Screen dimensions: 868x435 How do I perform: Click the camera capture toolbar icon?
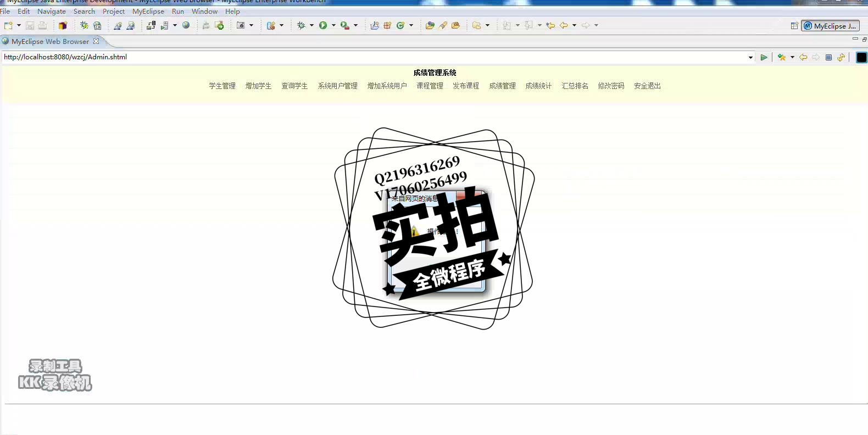(x=241, y=25)
